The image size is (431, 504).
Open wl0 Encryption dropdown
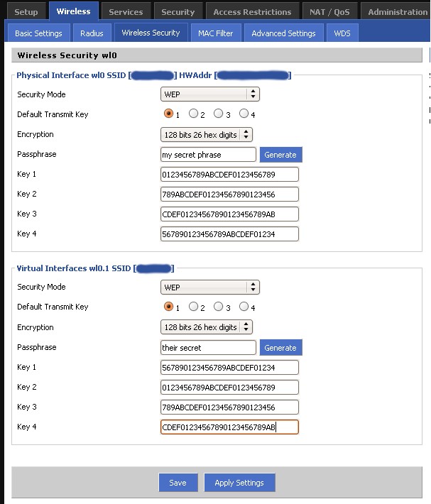click(x=207, y=135)
